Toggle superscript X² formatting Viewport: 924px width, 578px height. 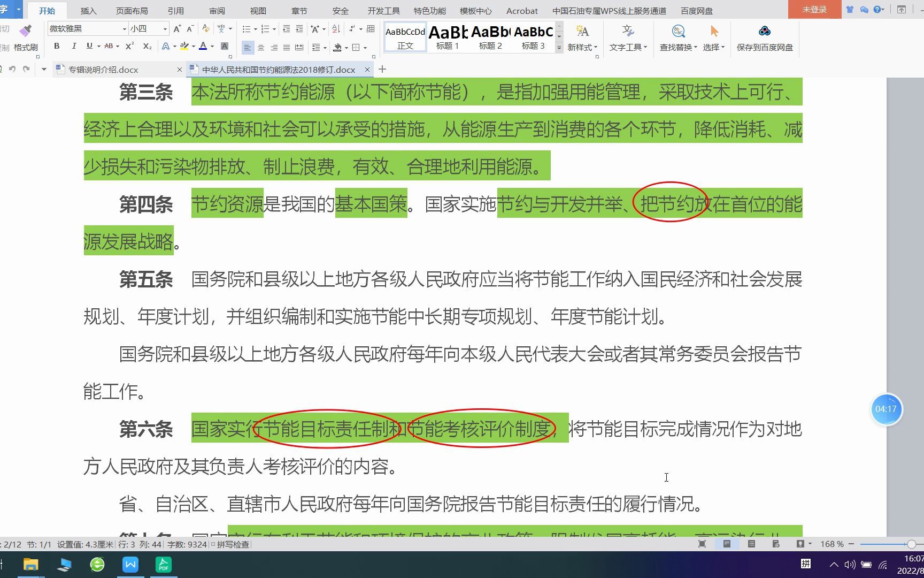pyautogui.click(x=129, y=47)
